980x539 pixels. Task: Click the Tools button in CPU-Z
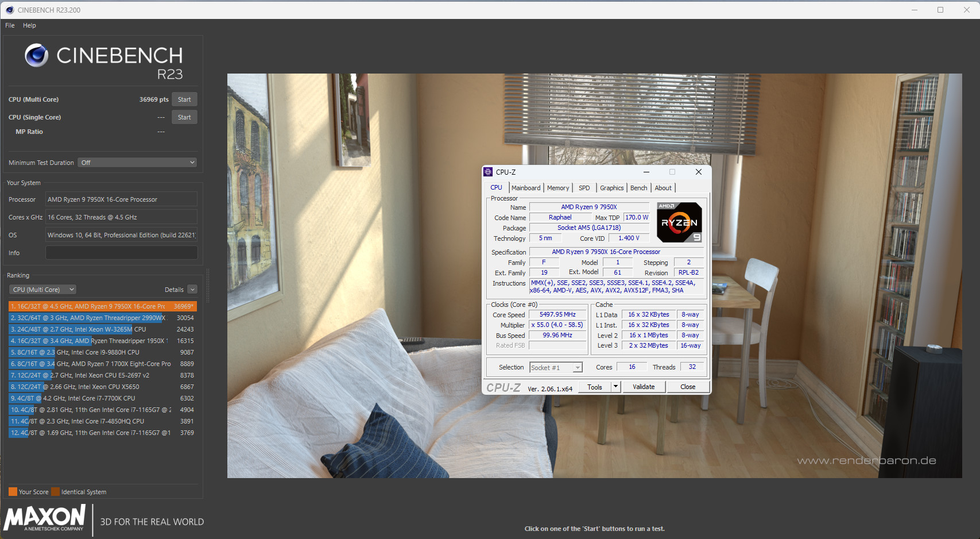point(595,387)
